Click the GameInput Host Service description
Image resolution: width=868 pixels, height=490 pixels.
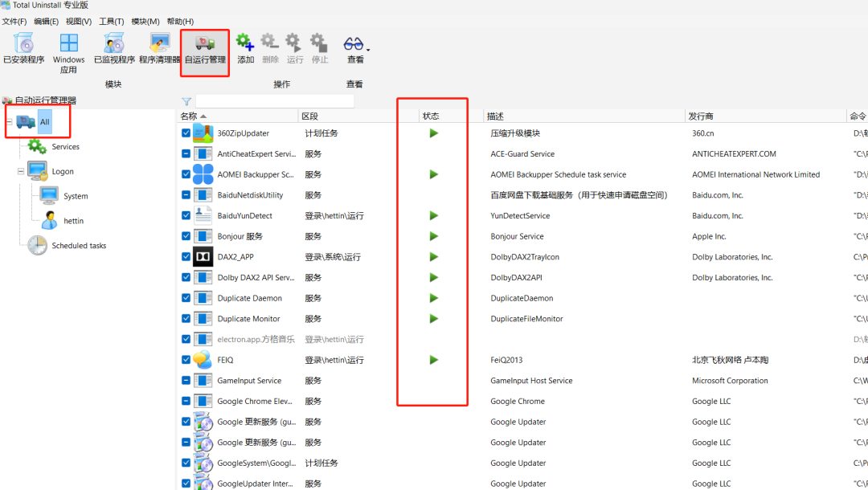(531, 381)
